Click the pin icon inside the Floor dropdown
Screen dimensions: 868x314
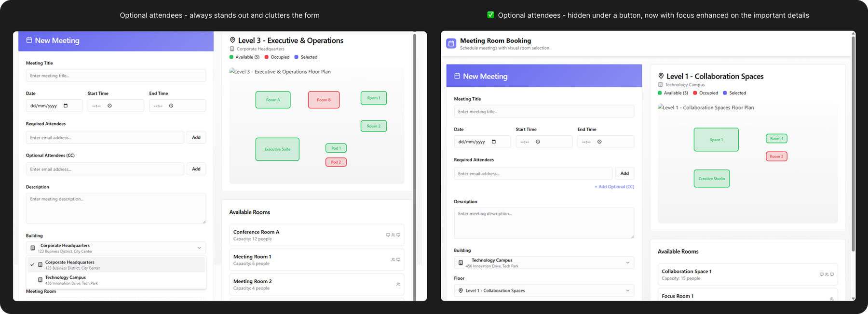click(461, 290)
